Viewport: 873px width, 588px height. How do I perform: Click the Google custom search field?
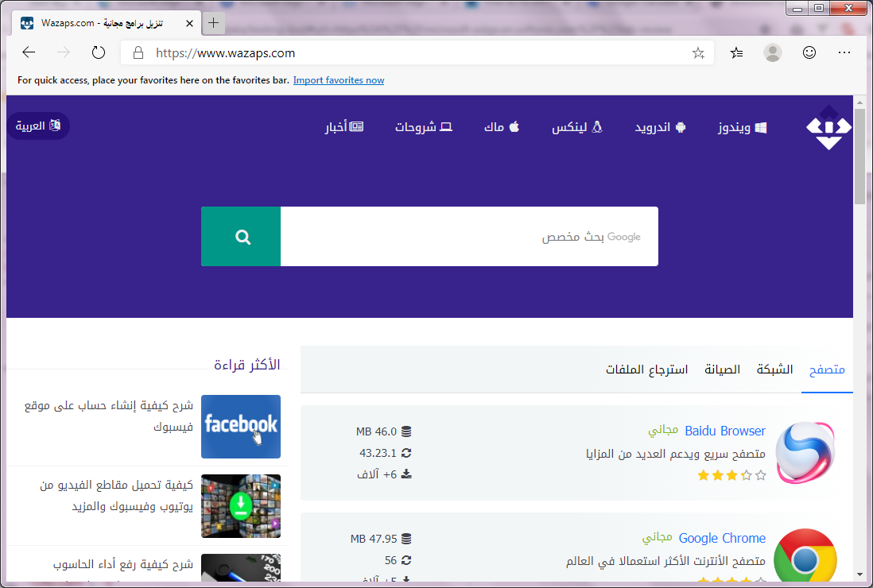tap(469, 237)
